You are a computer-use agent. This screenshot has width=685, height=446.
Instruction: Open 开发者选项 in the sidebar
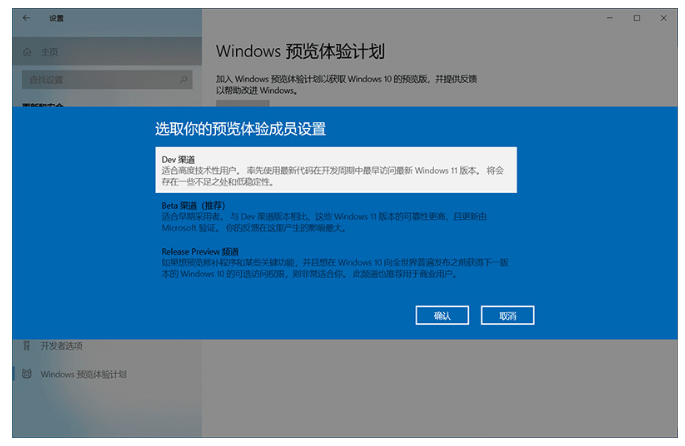[62, 346]
